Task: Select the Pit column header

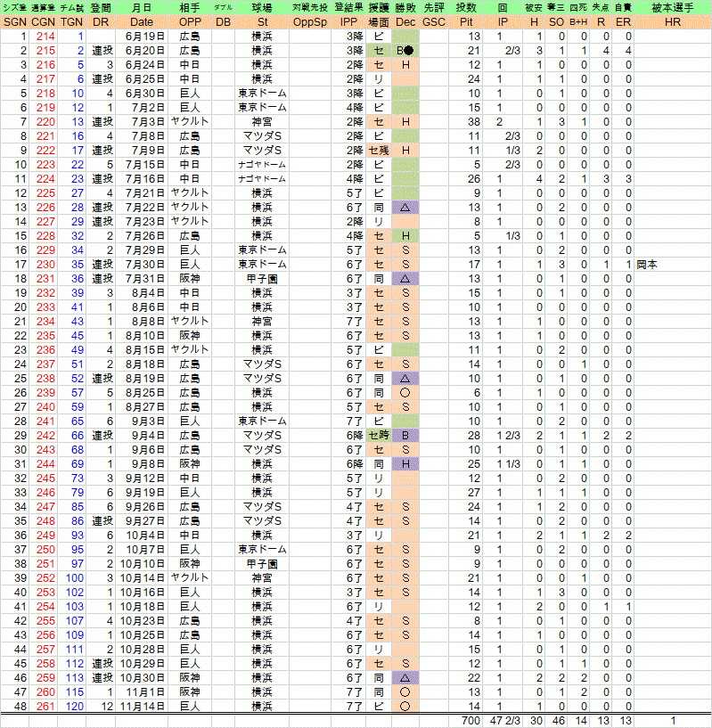Action: point(466,21)
